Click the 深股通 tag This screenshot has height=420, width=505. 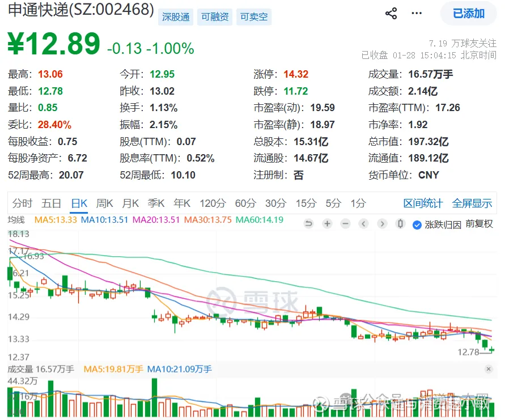tap(176, 17)
